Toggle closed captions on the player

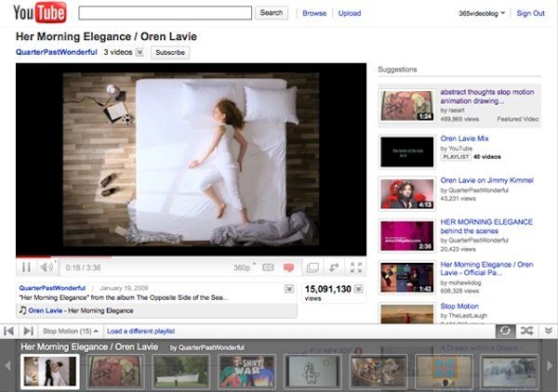tap(268, 268)
